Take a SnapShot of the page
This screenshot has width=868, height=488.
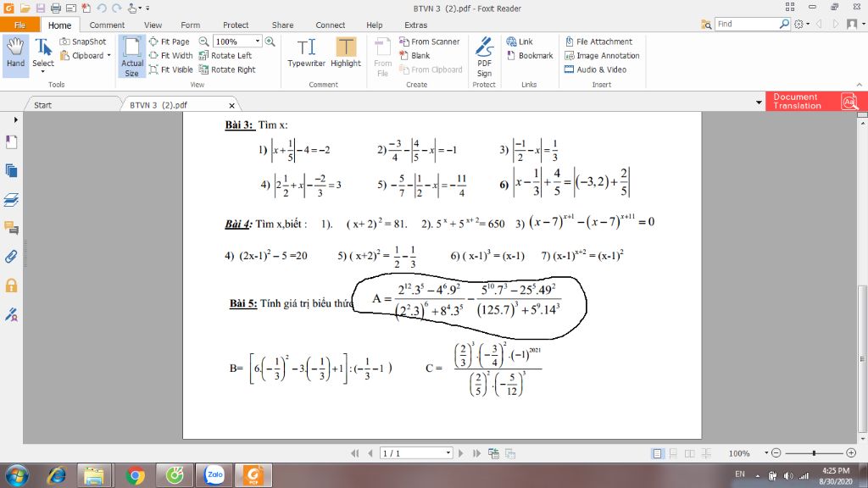pyautogui.click(x=82, y=42)
